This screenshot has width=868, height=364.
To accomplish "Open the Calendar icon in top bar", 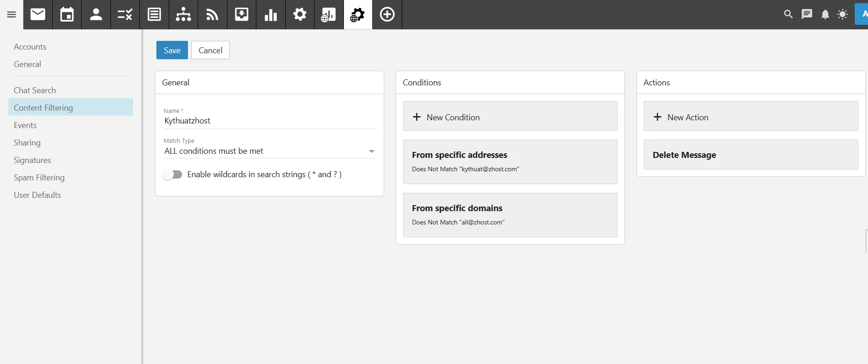I will (67, 15).
